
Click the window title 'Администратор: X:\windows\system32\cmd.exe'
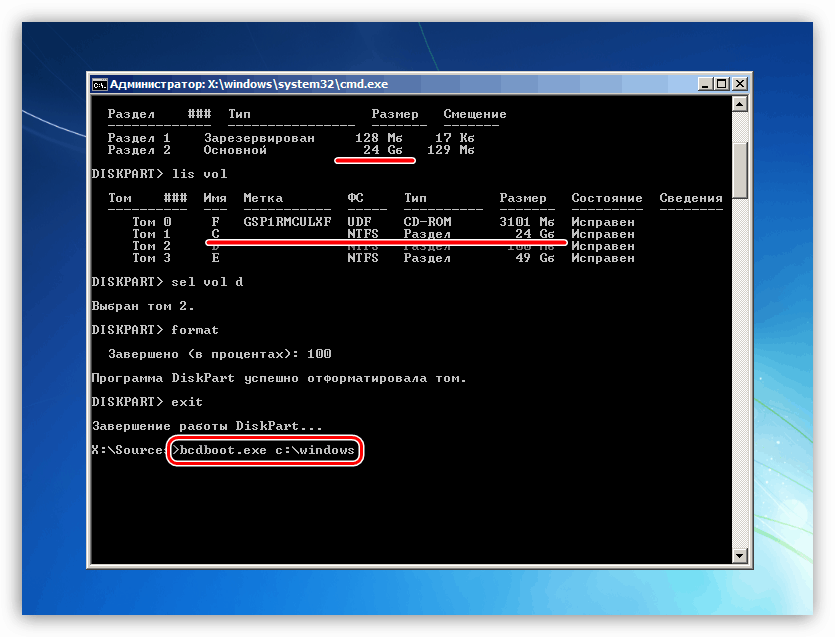coord(249,84)
